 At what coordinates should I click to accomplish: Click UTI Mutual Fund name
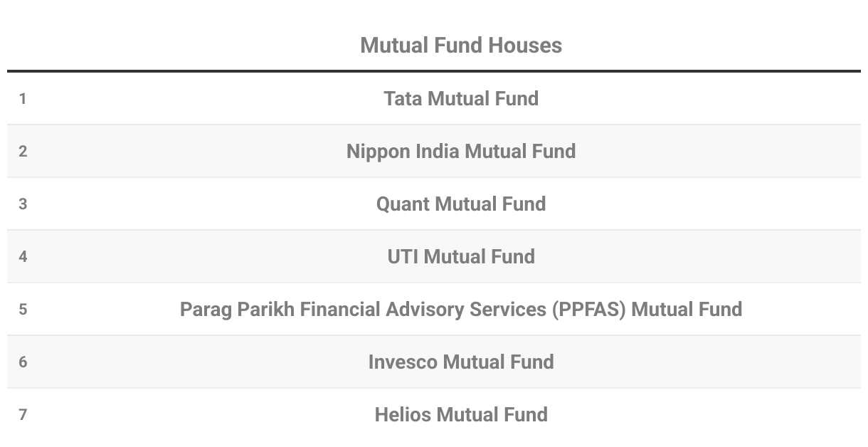pos(461,256)
